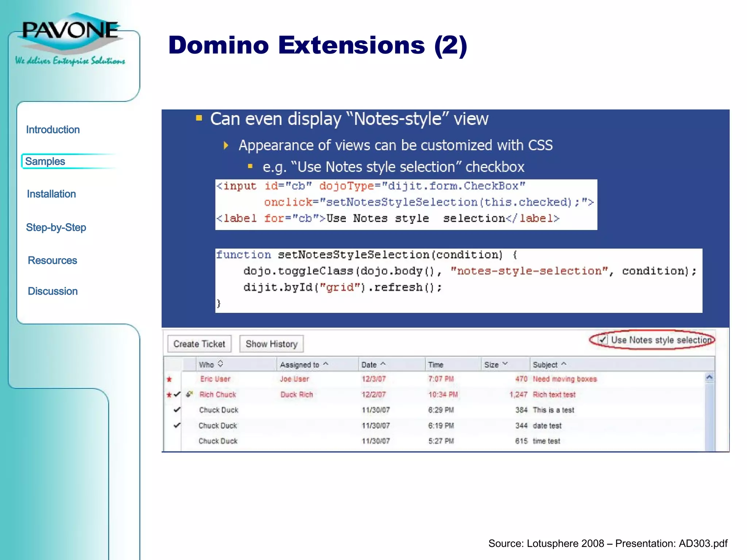Click the Can even display Notes-style view bullet
The width and height of the screenshot is (747, 560).
(x=349, y=119)
